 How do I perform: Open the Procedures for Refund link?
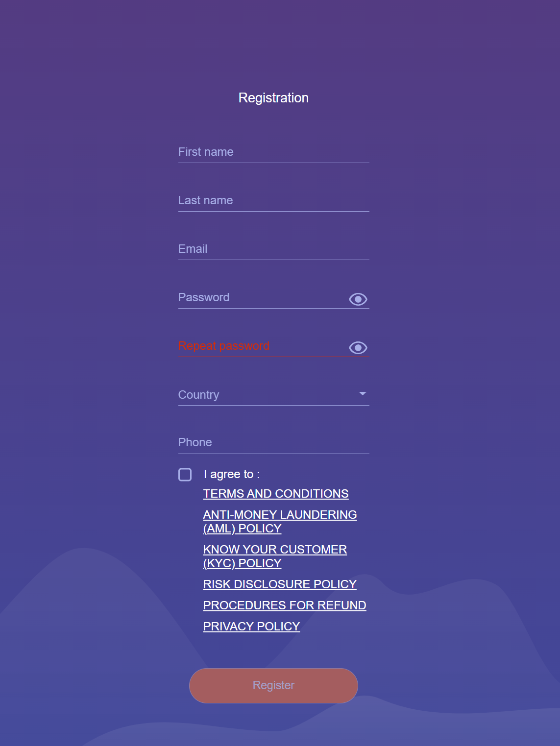285,605
